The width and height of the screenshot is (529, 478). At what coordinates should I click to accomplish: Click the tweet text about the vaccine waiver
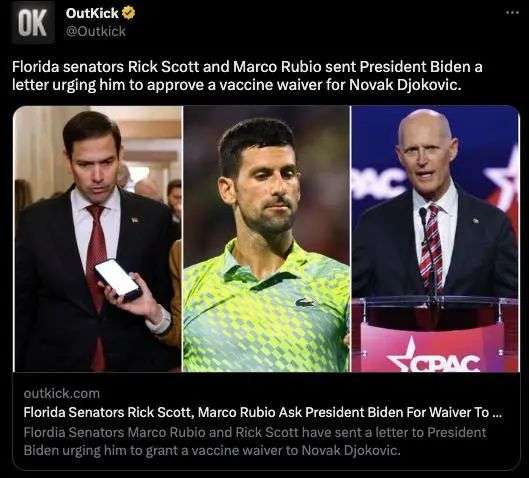point(247,76)
